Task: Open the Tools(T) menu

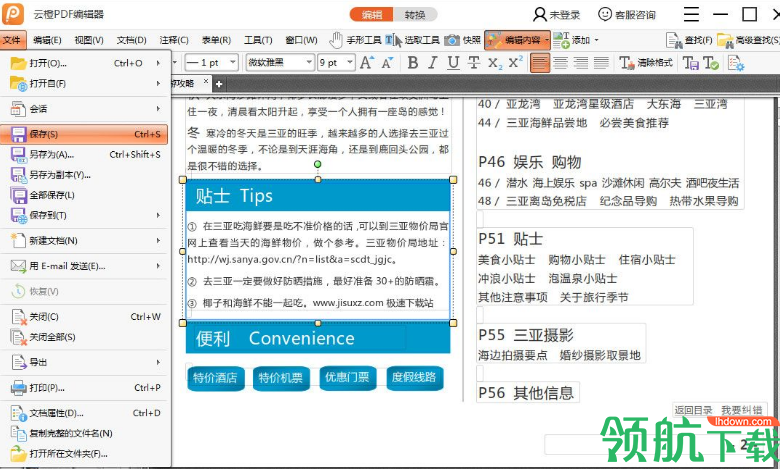Action: tap(258, 40)
